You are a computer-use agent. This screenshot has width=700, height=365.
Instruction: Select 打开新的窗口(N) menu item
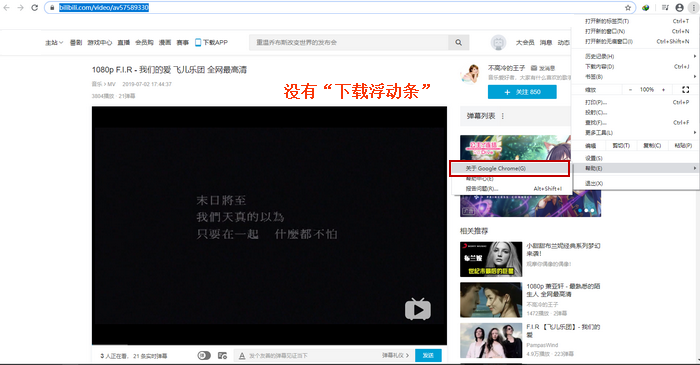635,31
